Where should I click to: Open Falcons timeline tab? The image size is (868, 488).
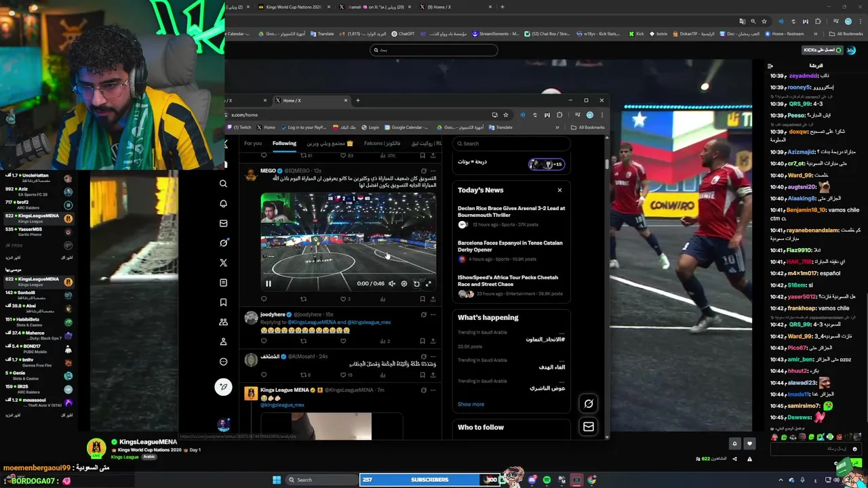(x=382, y=144)
